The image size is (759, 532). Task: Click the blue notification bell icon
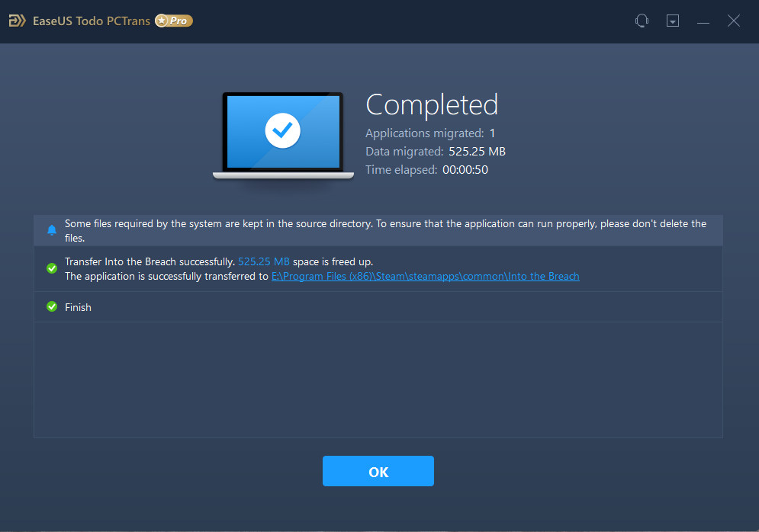[52, 230]
